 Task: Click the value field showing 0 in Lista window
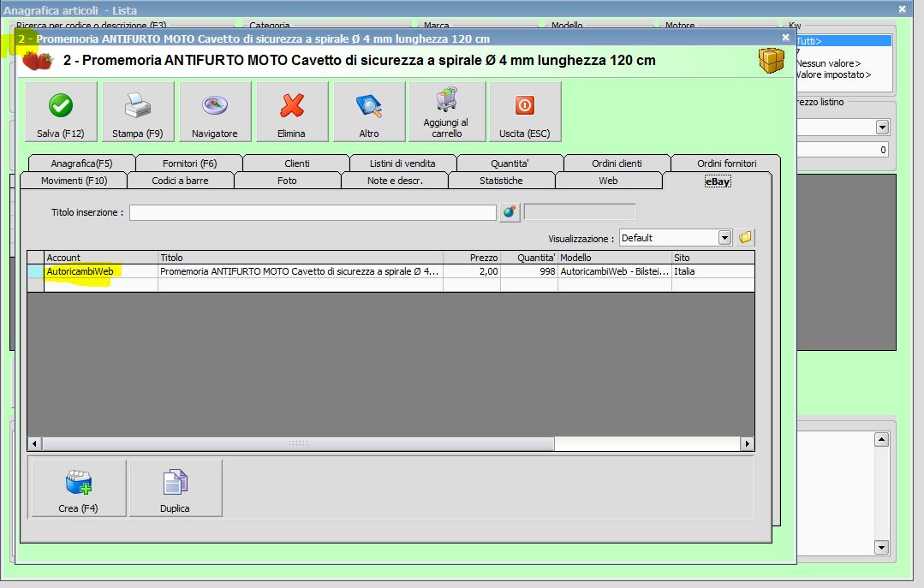coord(843,150)
